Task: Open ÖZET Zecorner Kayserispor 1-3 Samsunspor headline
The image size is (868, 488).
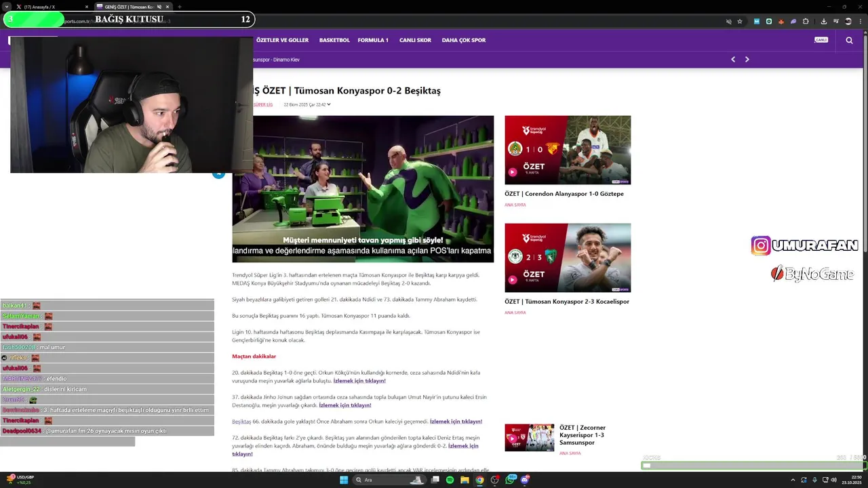Action: 583,435
